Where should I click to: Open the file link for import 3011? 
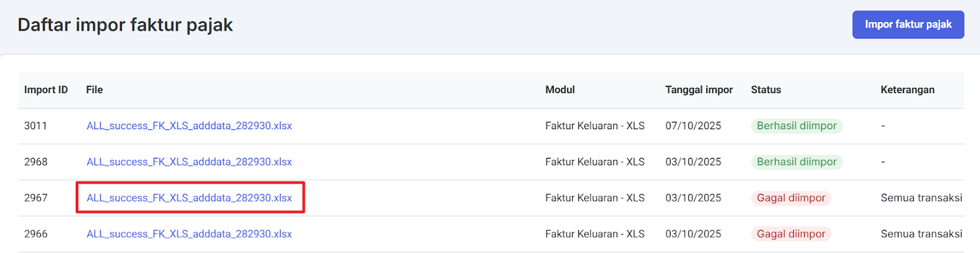(189, 126)
